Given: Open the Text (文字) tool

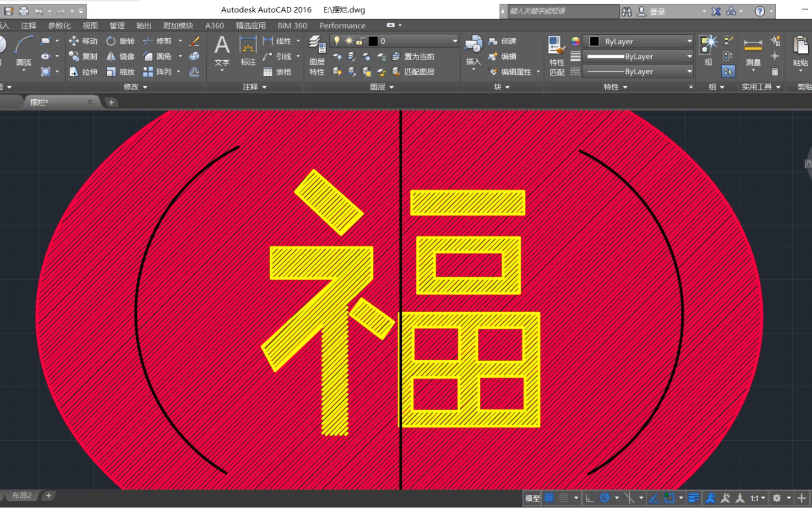Looking at the screenshot, I should click(222, 52).
